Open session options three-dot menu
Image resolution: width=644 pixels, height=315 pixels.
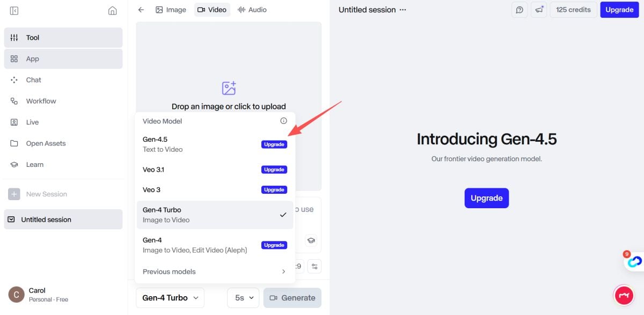click(403, 10)
